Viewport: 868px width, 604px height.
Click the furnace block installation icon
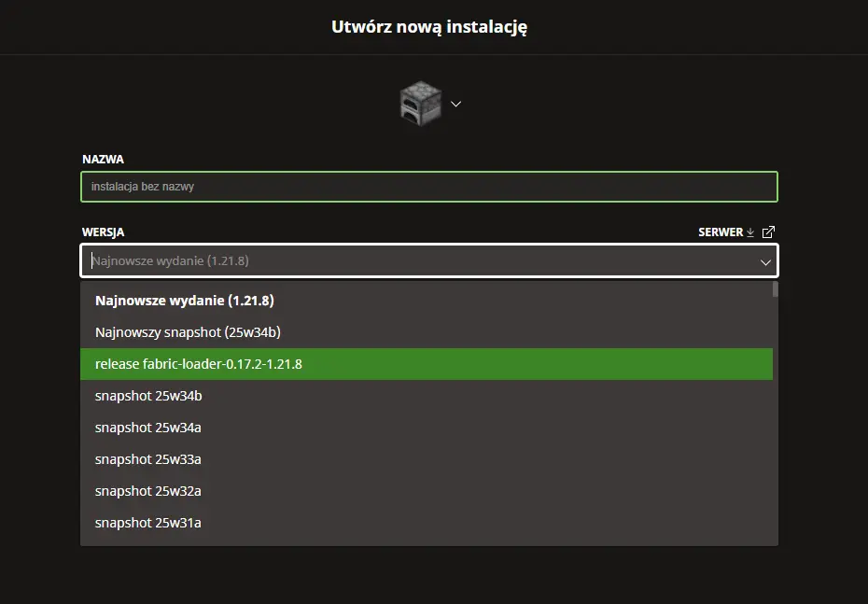coord(421,104)
